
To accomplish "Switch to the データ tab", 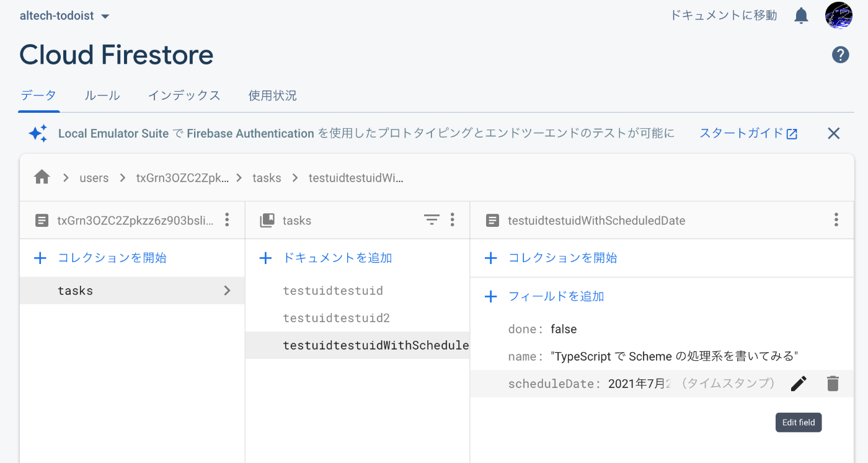I will [38, 95].
